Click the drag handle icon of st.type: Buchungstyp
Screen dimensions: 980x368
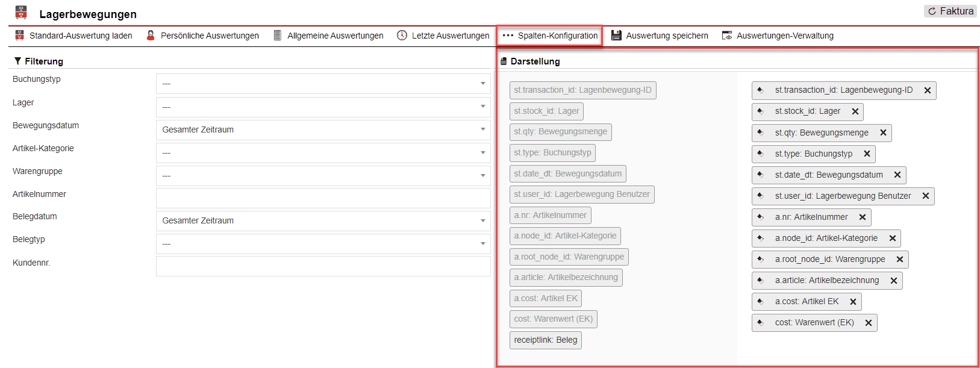pyautogui.click(x=761, y=154)
